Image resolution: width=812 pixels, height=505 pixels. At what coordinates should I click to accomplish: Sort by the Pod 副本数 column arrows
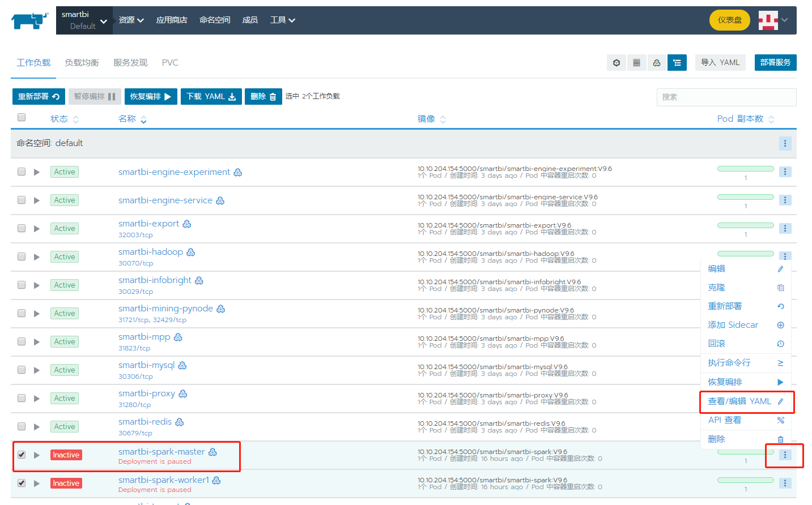771,119
